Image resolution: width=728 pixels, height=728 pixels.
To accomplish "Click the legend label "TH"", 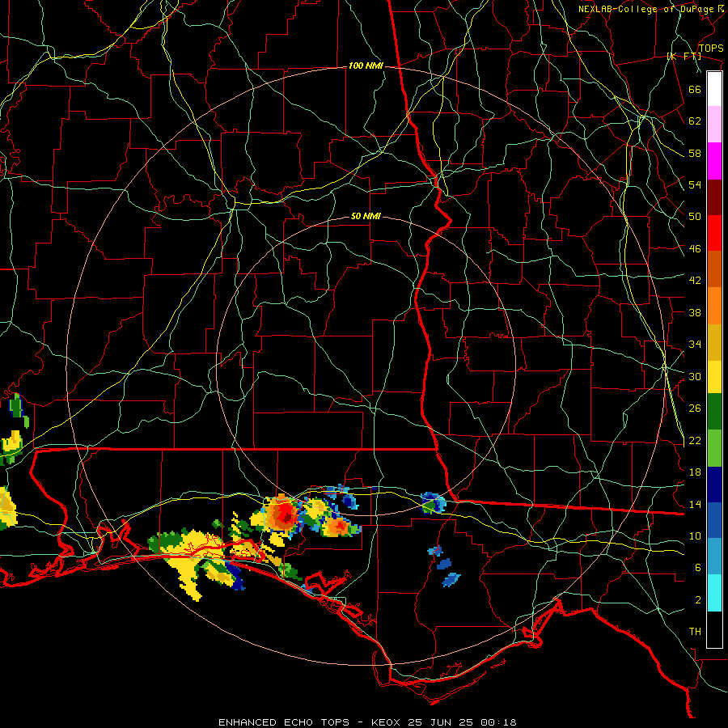I will point(695,632).
